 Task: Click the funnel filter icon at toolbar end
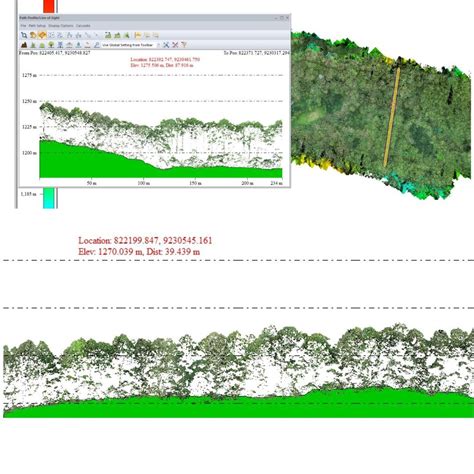[184, 45]
